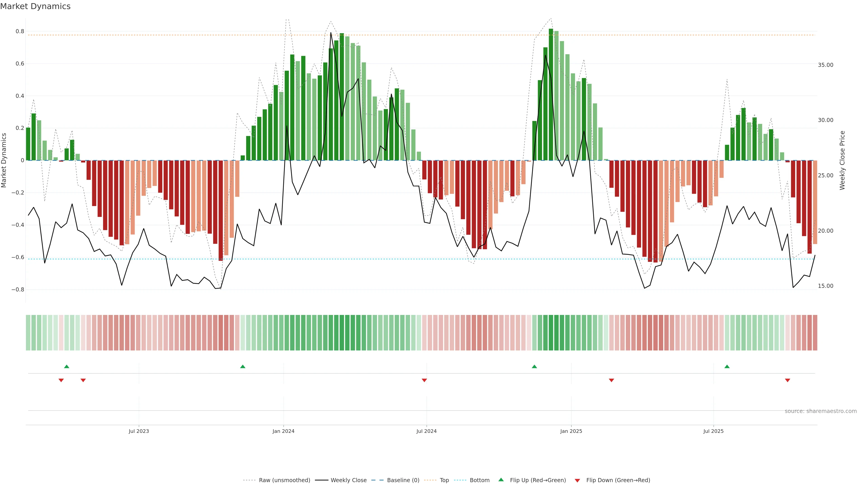The height and width of the screenshot is (488, 868).
Task: Click the Jul 2025 axis label
Action: click(x=713, y=431)
